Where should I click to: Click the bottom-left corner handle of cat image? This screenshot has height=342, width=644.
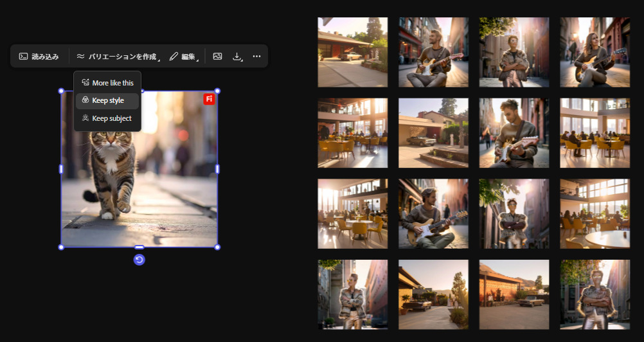[61, 247]
